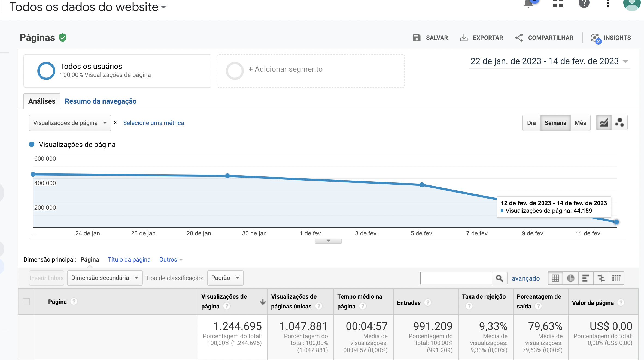Click the chart data point at week start
Viewport: 644px width, 360px height.
click(x=33, y=174)
